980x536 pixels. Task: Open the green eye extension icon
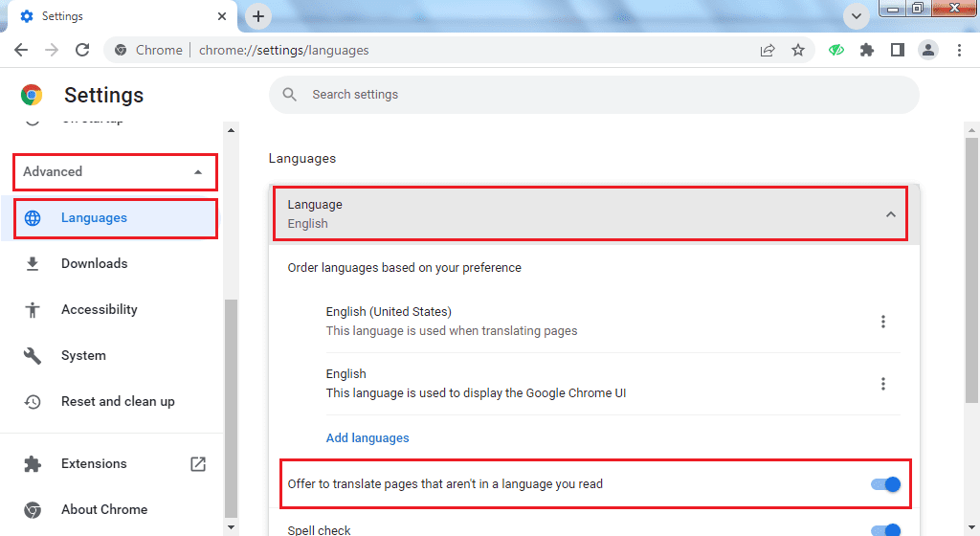tap(836, 50)
